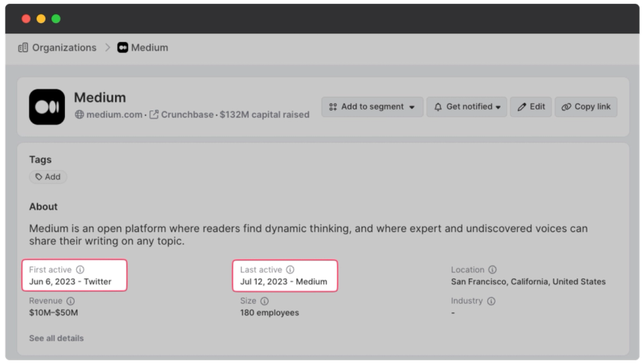
Task: Click the Tags heading
Action: [40, 160]
